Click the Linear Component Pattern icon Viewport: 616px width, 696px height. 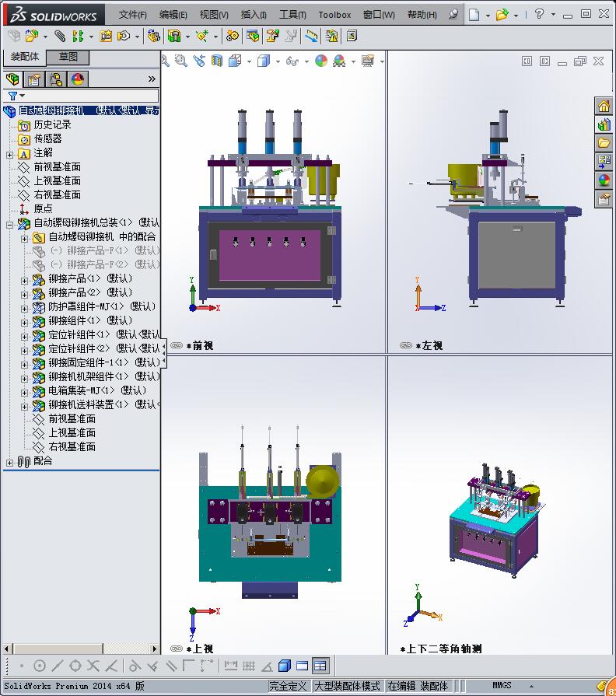[x=78, y=36]
